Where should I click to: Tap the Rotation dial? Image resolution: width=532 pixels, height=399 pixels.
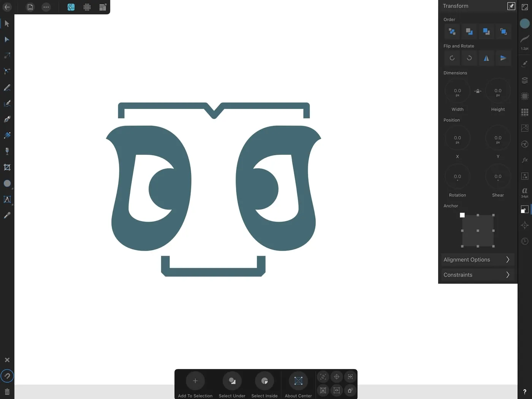pyautogui.click(x=458, y=176)
